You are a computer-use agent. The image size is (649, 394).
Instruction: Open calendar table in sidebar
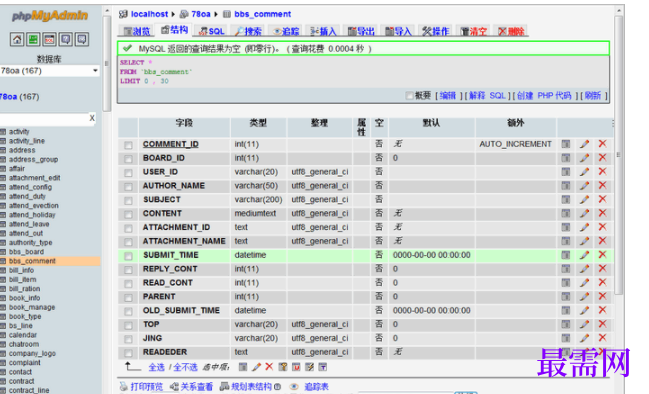pos(23,335)
